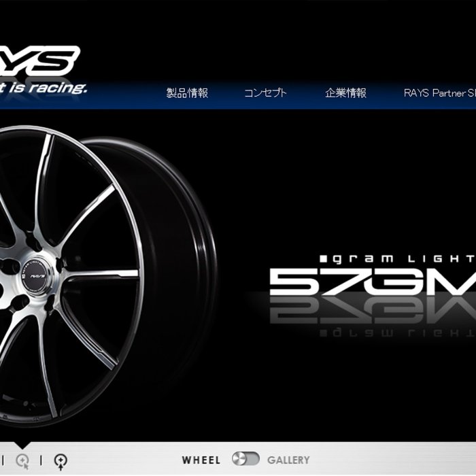Click the gram LIGHTS heading text
The width and height of the screenshot is (476, 476).
[x=398, y=258]
